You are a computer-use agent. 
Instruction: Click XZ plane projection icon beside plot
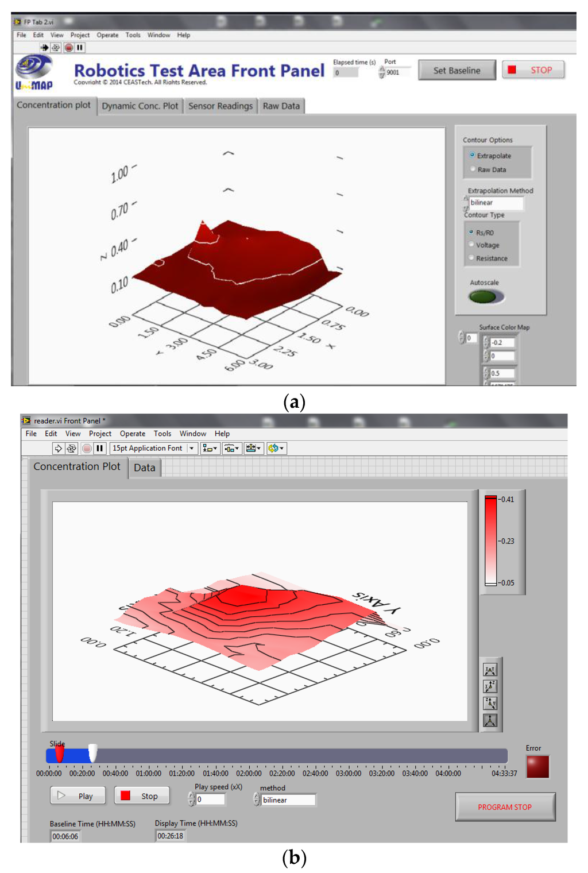point(490,686)
